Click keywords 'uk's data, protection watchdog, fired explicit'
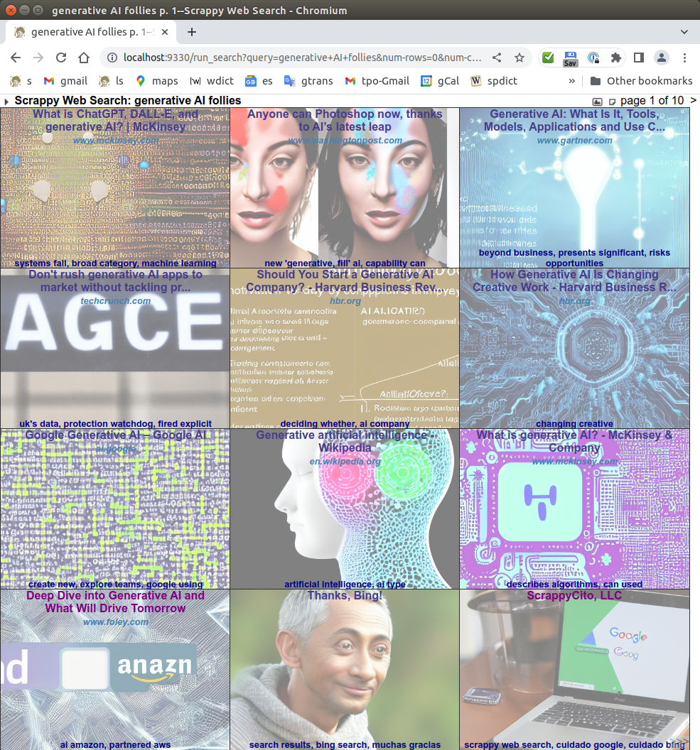The image size is (700, 750). (115, 424)
